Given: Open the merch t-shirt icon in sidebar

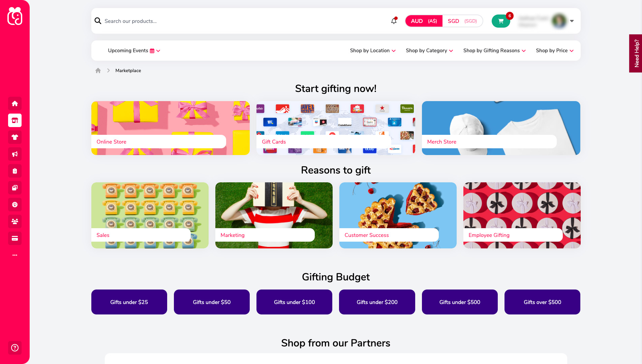Looking at the screenshot, I should point(15,137).
